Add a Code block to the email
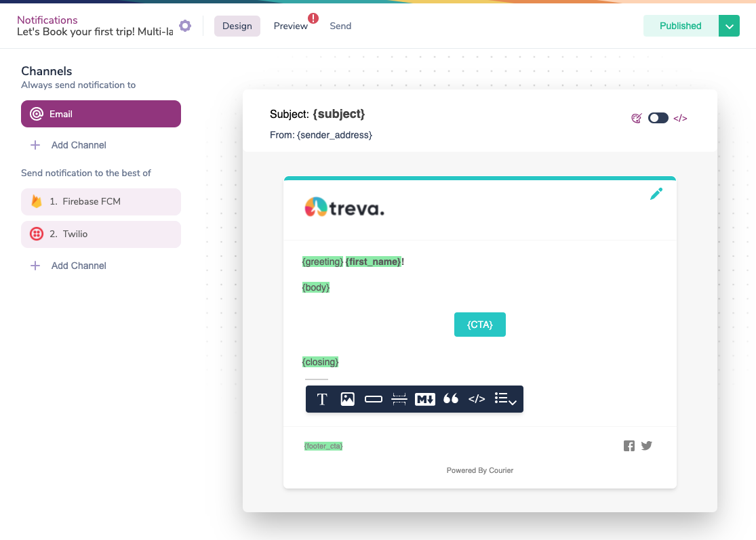 [x=477, y=399]
